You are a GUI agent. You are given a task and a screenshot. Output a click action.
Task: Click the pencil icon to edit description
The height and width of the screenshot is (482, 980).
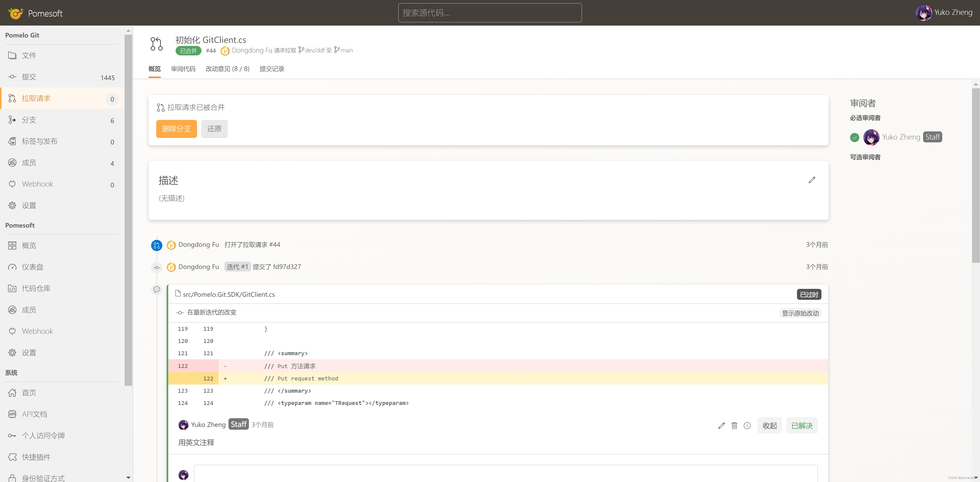tap(812, 180)
